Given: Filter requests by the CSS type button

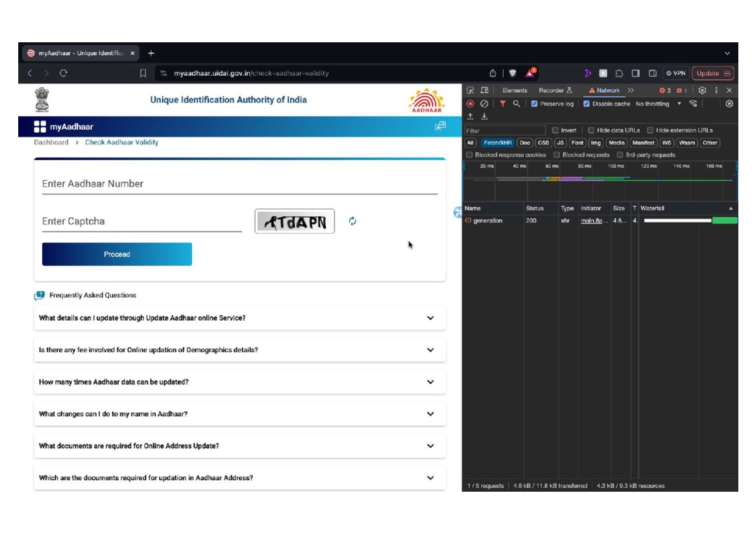Looking at the screenshot, I should click(x=544, y=143).
